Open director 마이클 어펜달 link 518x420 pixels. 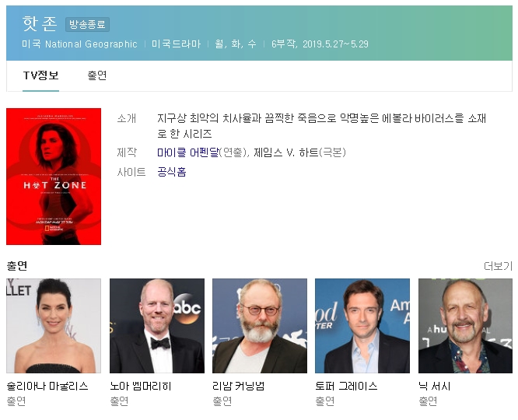click(187, 152)
